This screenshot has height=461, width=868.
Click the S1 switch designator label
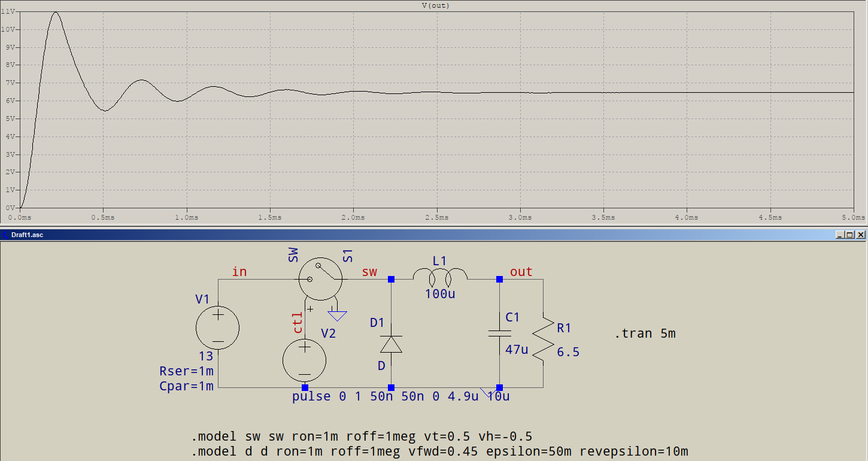click(x=348, y=256)
